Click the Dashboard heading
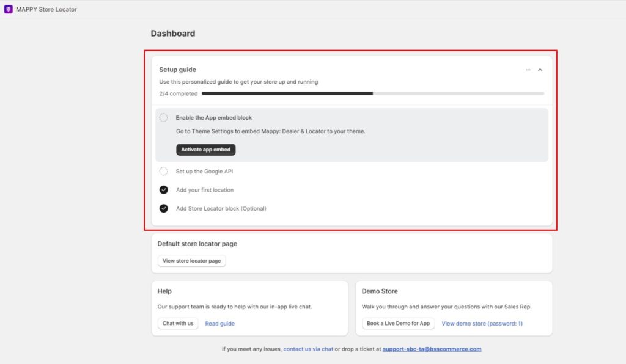 point(173,34)
